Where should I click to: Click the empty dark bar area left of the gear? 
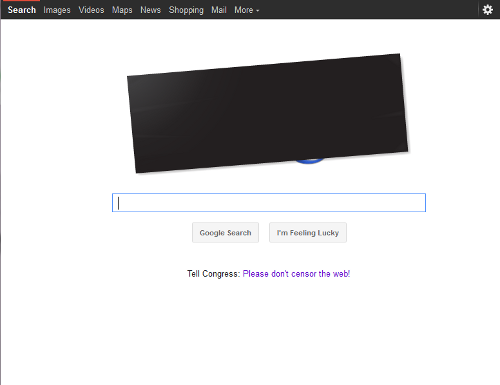[368, 10]
